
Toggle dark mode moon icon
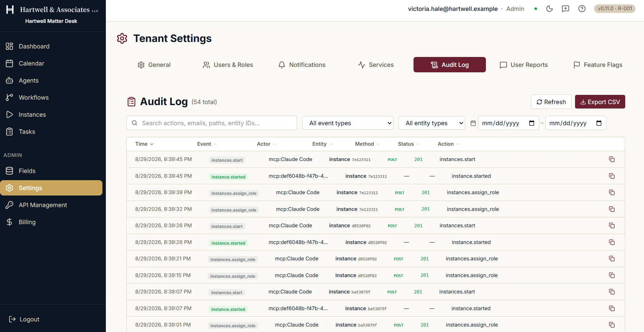tap(549, 9)
